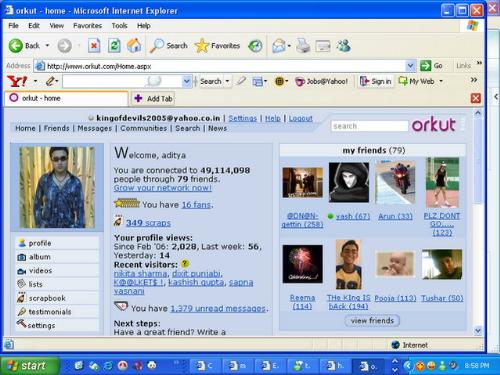
Task: Open friend yash (67) profile thumbnail
Action: click(349, 182)
